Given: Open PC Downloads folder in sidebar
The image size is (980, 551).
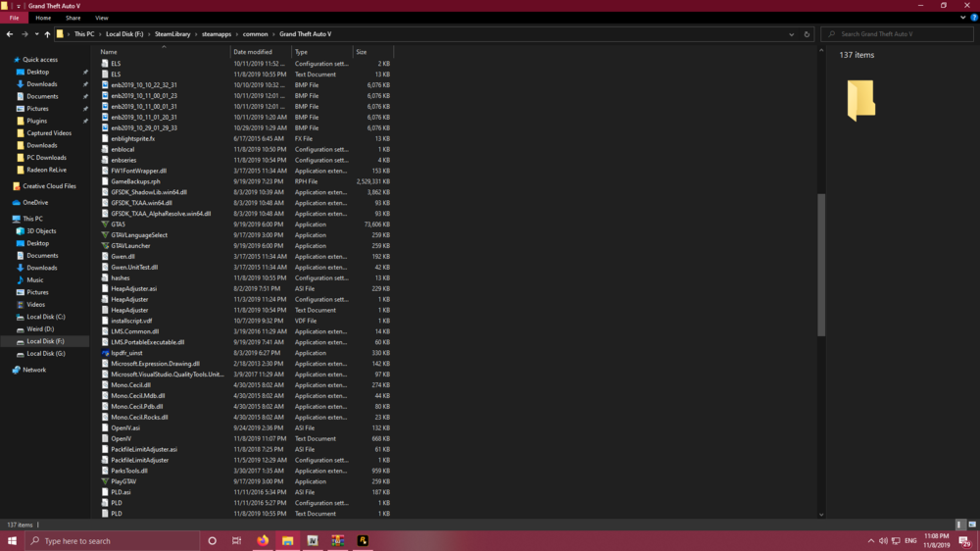Looking at the screenshot, I should [46, 158].
